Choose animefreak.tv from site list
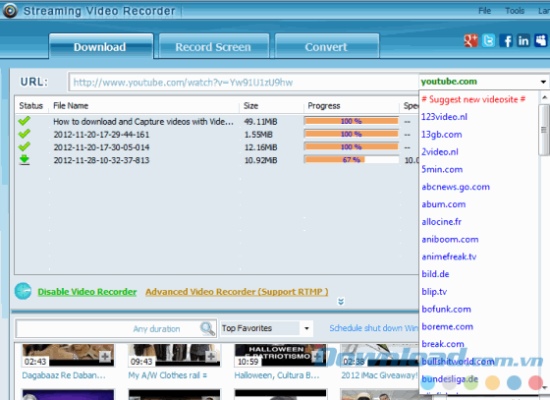The width and height of the screenshot is (550, 400). coord(449,257)
